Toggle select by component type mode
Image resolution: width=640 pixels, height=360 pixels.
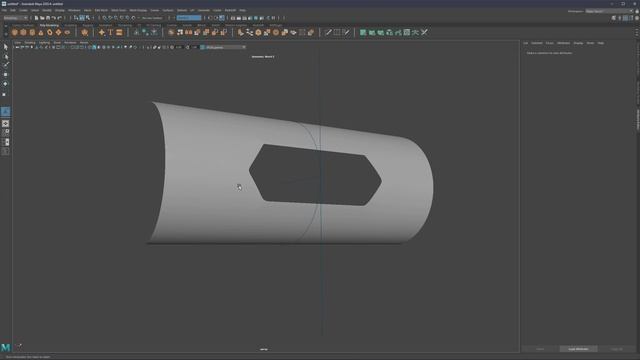(87, 18)
